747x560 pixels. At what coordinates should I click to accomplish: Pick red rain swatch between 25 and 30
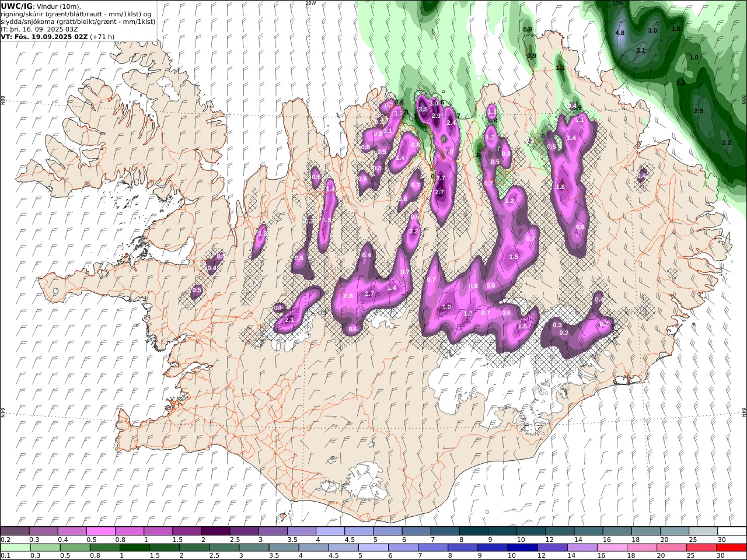pos(731,548)
